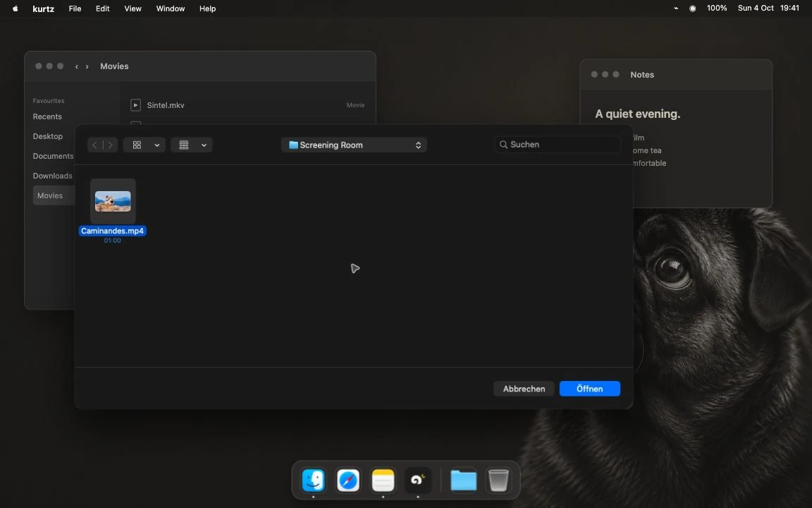Open Finder from the dock
The image size is (812, 508).
313,480
